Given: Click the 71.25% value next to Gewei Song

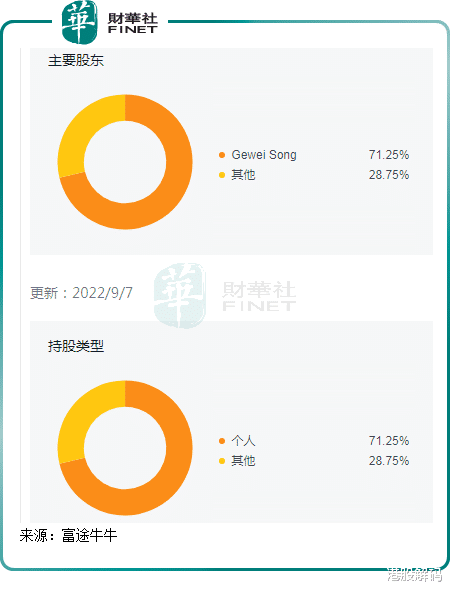Looking at the screenshot, I should pyautogui.click(x=389, y=155).
